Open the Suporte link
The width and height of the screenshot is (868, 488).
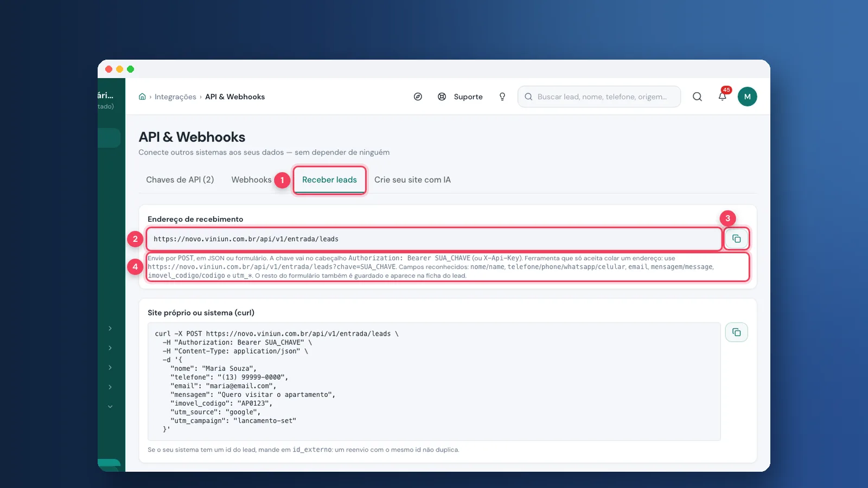pos(468,97)
